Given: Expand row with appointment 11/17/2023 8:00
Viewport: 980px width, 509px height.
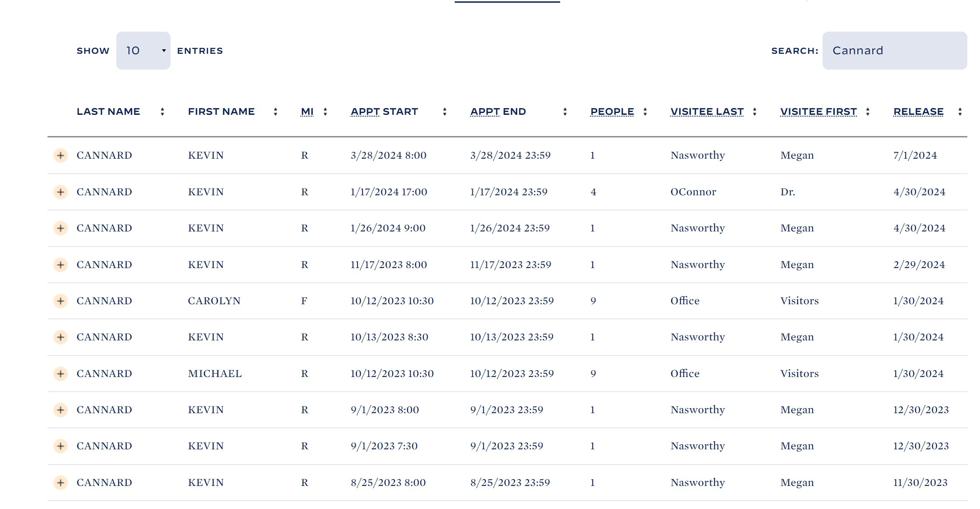Looking at the screenshot, I should click(x=60, y=265).
